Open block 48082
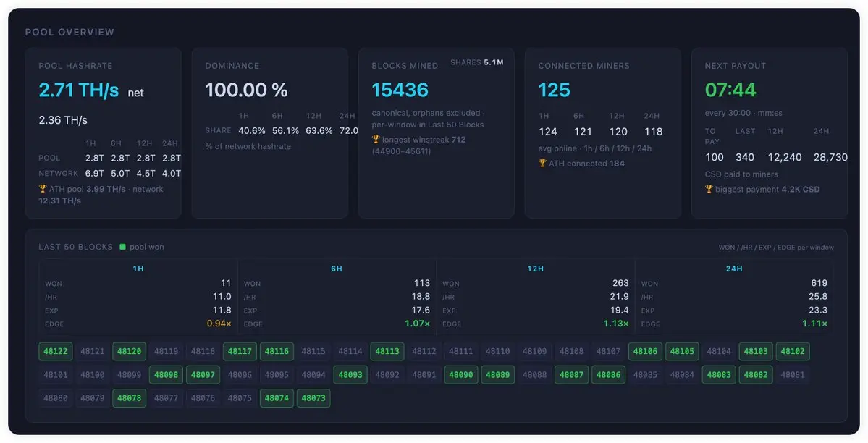Screen dimensions: 868x443 (x=756, y=375)
